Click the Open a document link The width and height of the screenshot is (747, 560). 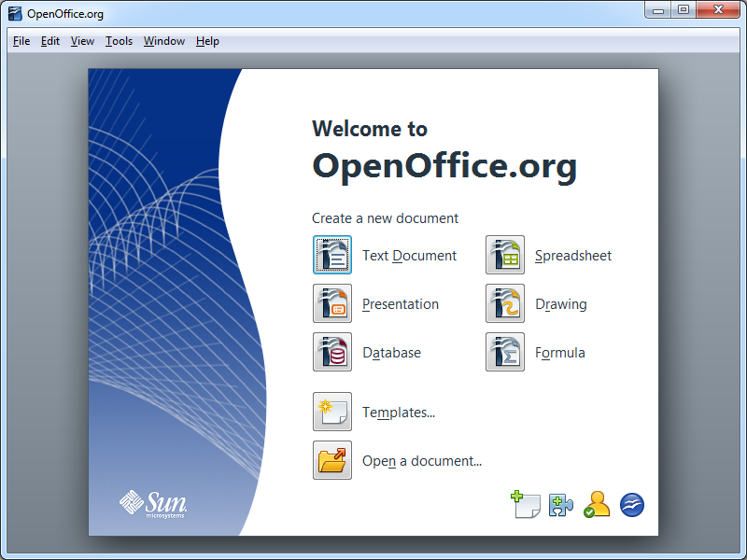pyautogui.click(x=422, y=460)
